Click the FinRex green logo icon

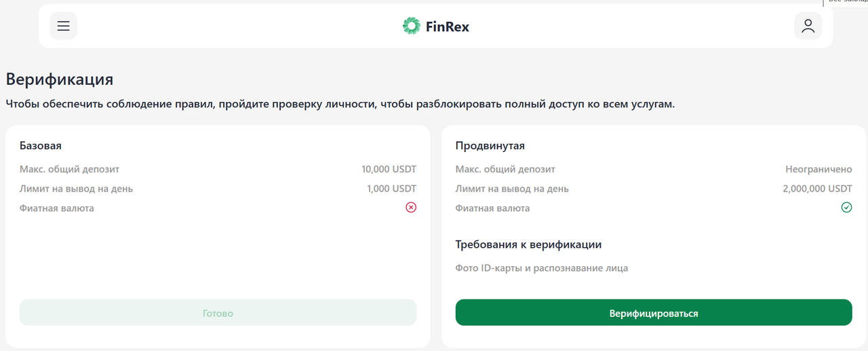point(411,26)
